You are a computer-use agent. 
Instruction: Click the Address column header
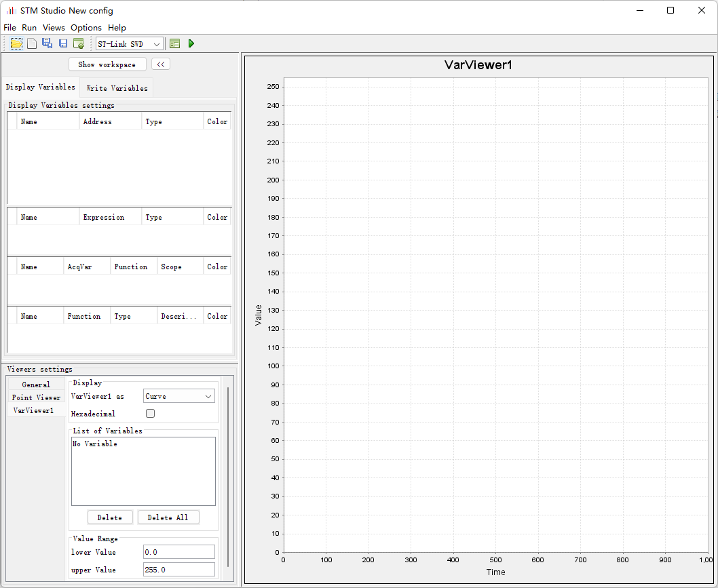pos(111,121)
